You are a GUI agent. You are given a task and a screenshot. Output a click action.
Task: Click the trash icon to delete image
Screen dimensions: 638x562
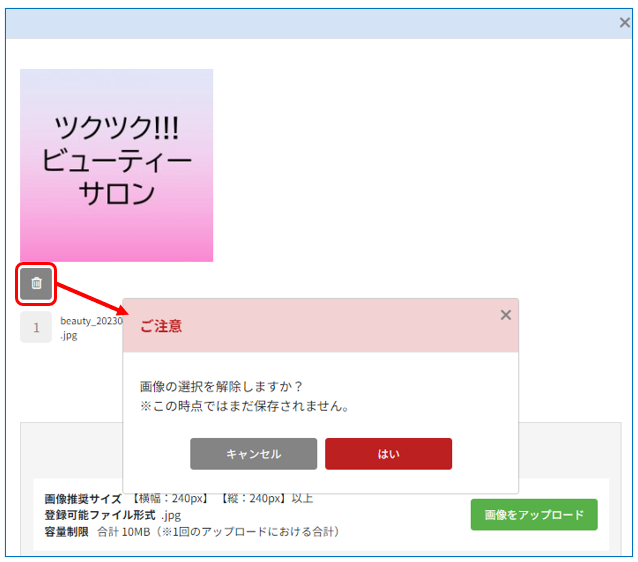[x=36, y=283]
